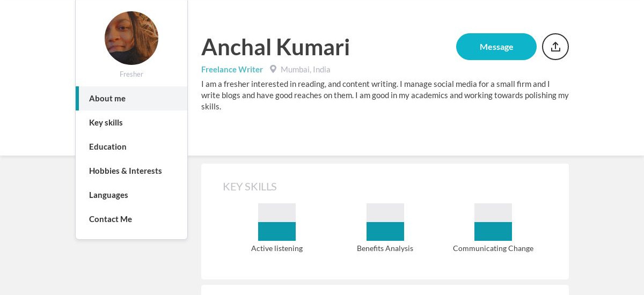This screenshot has height=295, width=644.
Task: Open Hobbies & Interests section
Action: click(131, 171)
